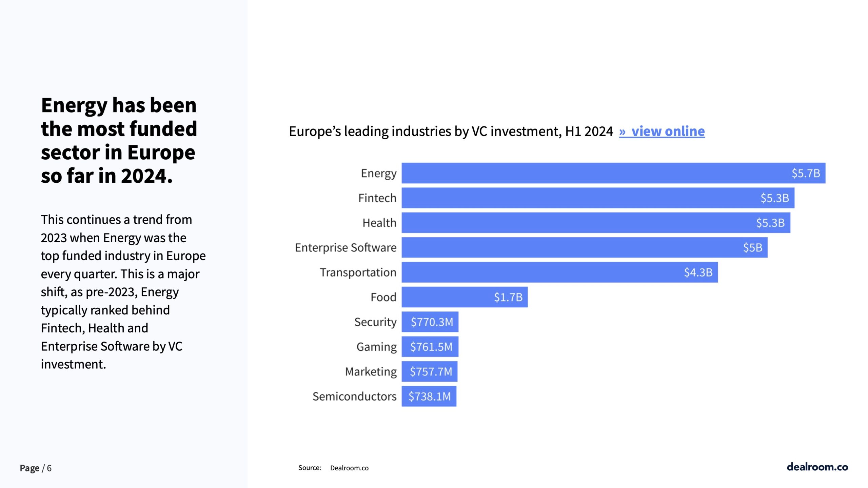Select the Health bar in chart
Viewport: 868px width, 488px height.
[x=595, y=223]
